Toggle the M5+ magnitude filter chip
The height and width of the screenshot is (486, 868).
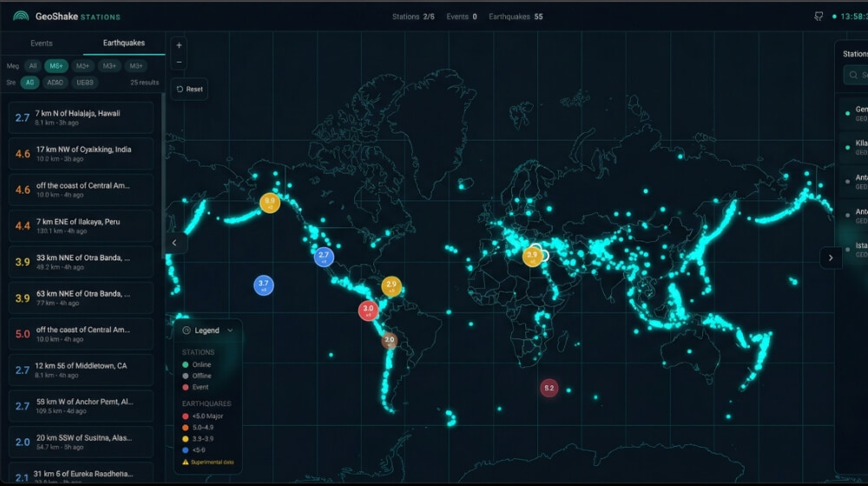pyautogui.click(x=56, y=66)
